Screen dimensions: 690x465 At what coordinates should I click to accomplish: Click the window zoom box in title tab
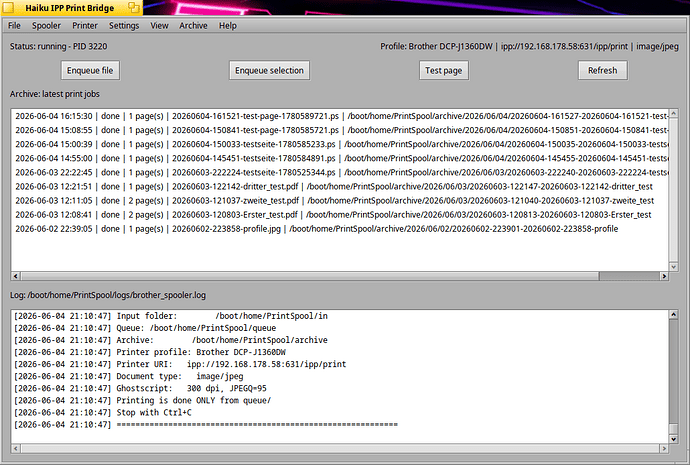pos(134,7)
